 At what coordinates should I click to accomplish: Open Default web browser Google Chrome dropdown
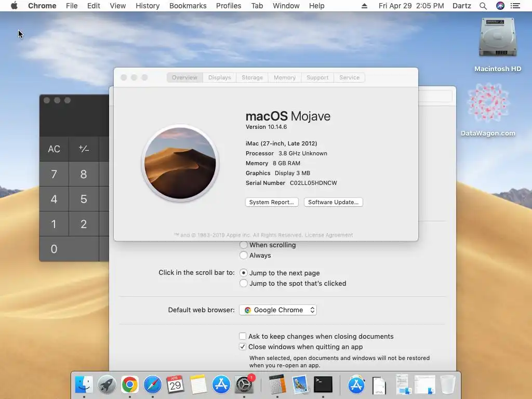(278, 310)
